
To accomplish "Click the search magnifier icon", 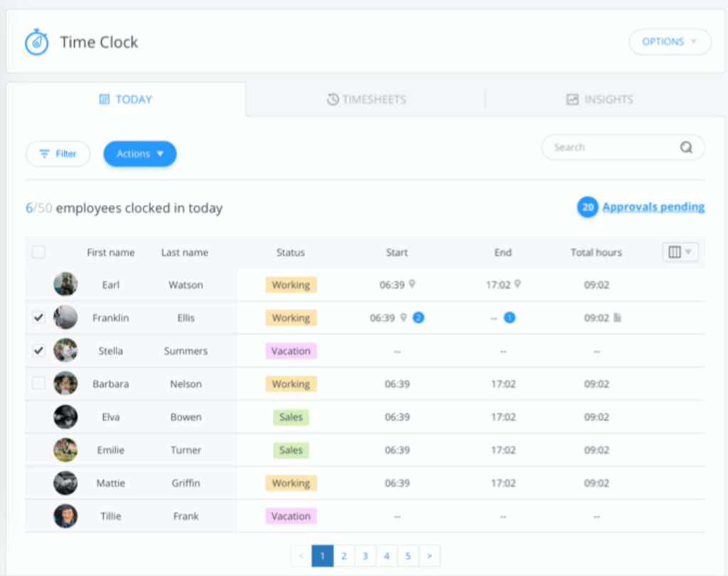I will (686, 148).
